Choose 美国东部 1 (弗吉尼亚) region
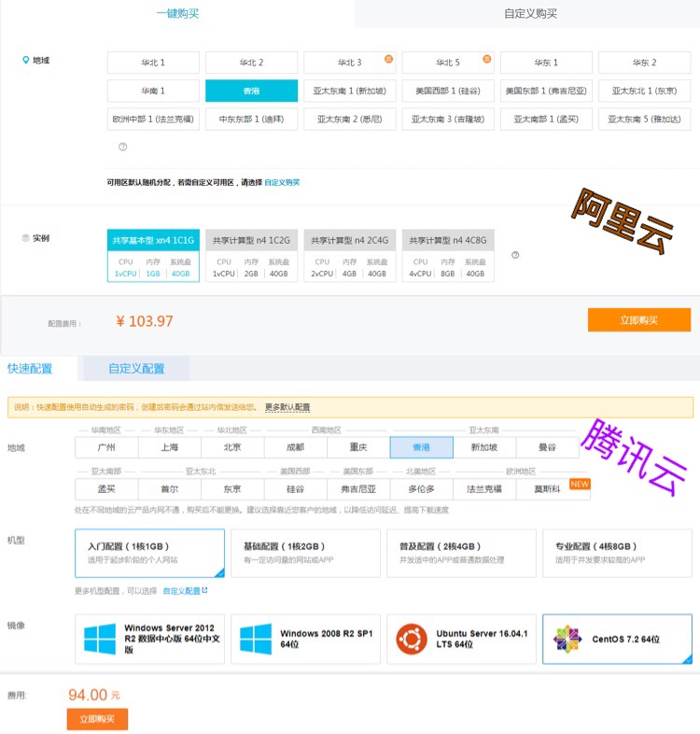Image resolution: width=700 pixels, height=734 pixels. point(547,91)
